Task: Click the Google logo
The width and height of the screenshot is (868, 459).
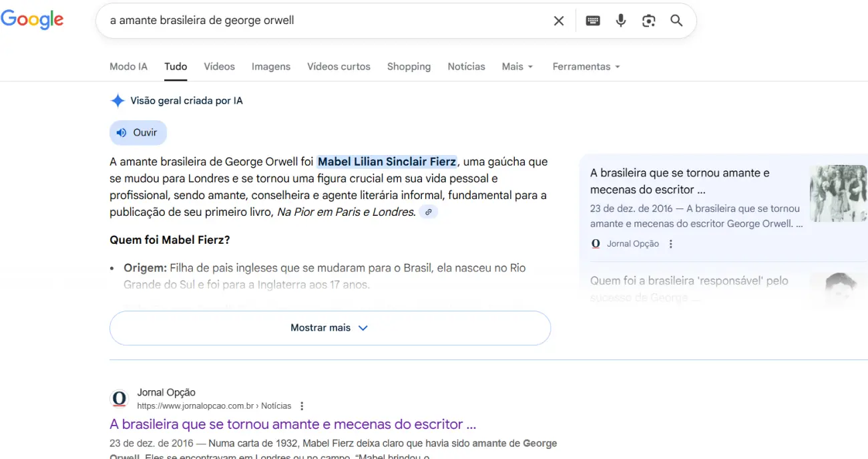Action: [x=32, y=19]
